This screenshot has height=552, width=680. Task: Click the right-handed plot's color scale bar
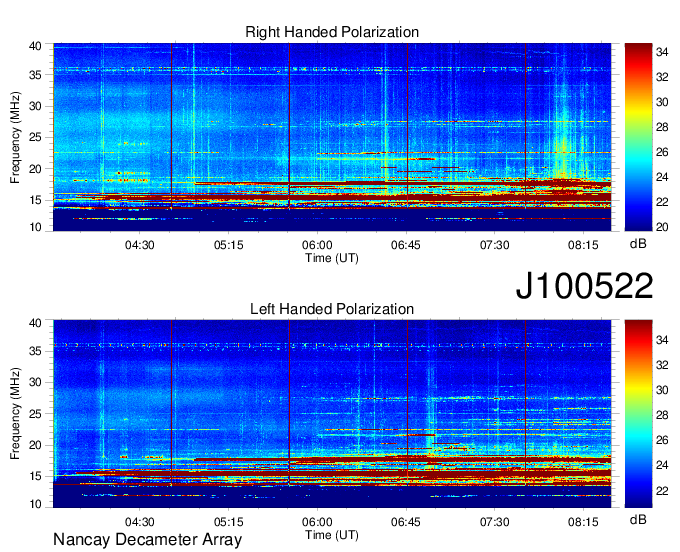638,137
